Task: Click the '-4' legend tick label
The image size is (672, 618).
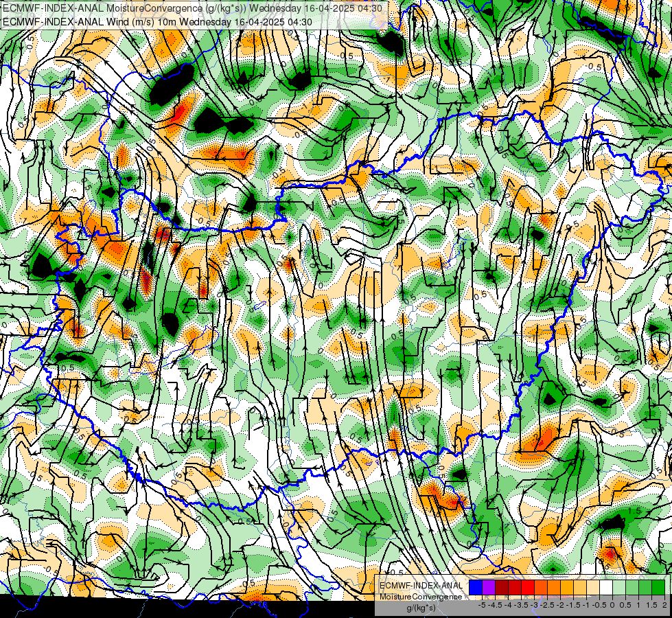Action: (508, 605)
